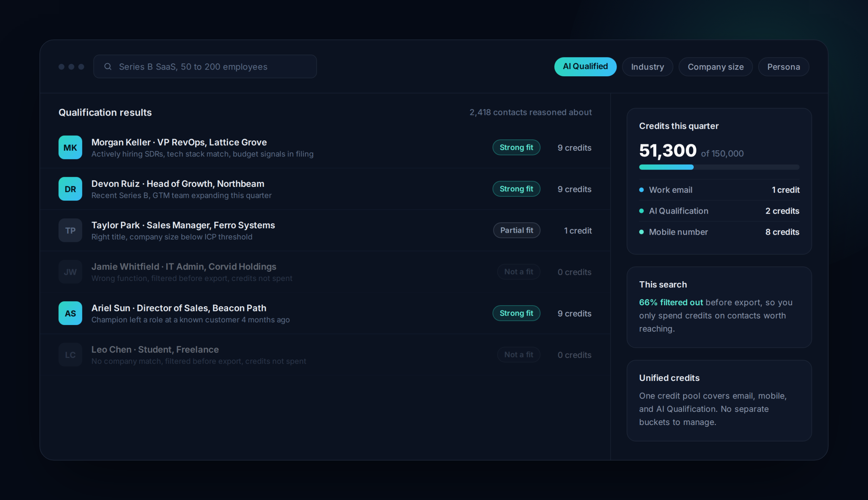The image size is (868, 500).
Task: Click the 'Credits this quarter' heading
Action: pos(678,126)
